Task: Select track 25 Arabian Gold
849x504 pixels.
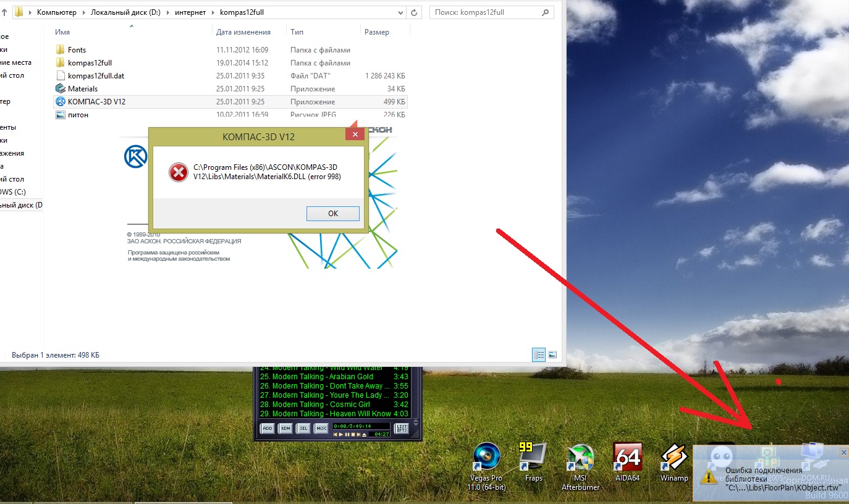Action: (334, 377)
